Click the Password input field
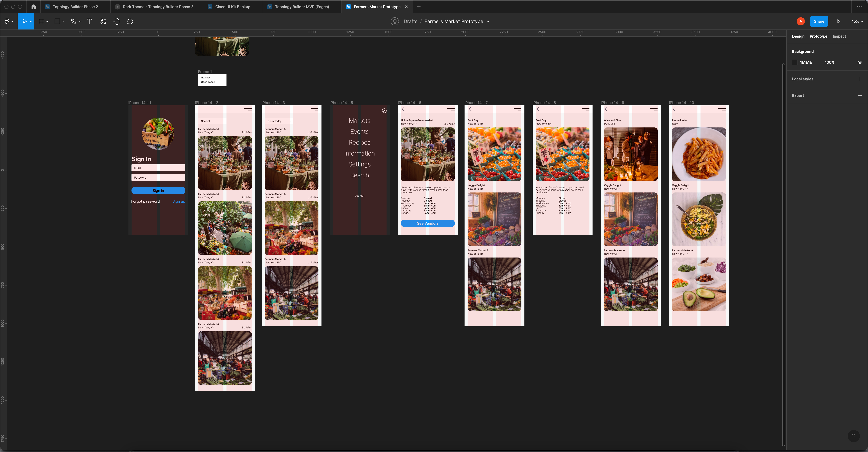The image size is (868, 452). (x=158, y=178)
